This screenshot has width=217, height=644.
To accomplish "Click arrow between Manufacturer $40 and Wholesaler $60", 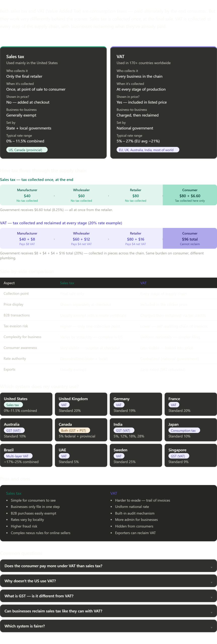I will click(x=54, y=196).
